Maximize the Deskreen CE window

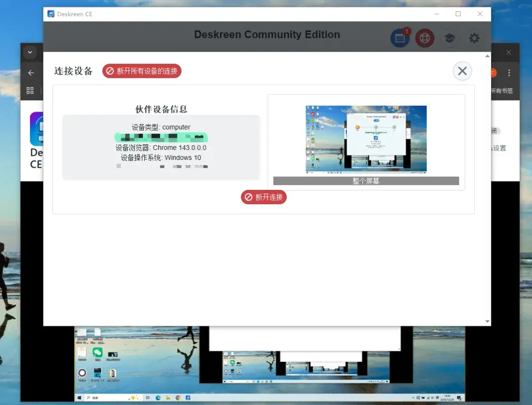[x=458, y=14]
